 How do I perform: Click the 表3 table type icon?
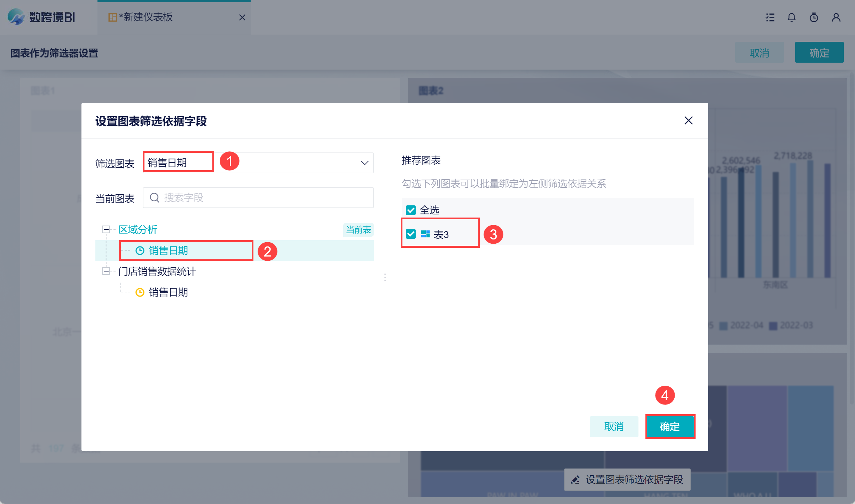click(x=425, y=234)
